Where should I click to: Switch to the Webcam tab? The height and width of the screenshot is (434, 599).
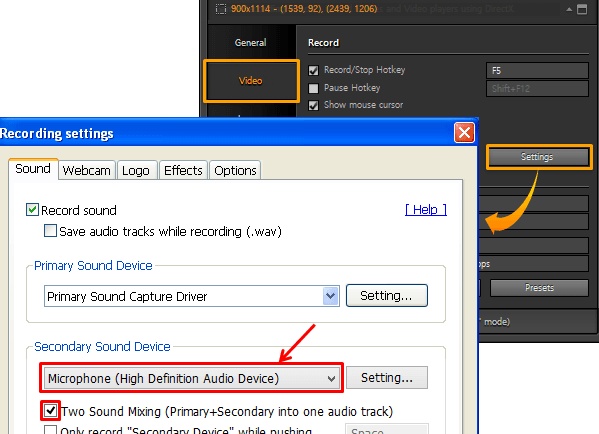(x=87, y=170)
